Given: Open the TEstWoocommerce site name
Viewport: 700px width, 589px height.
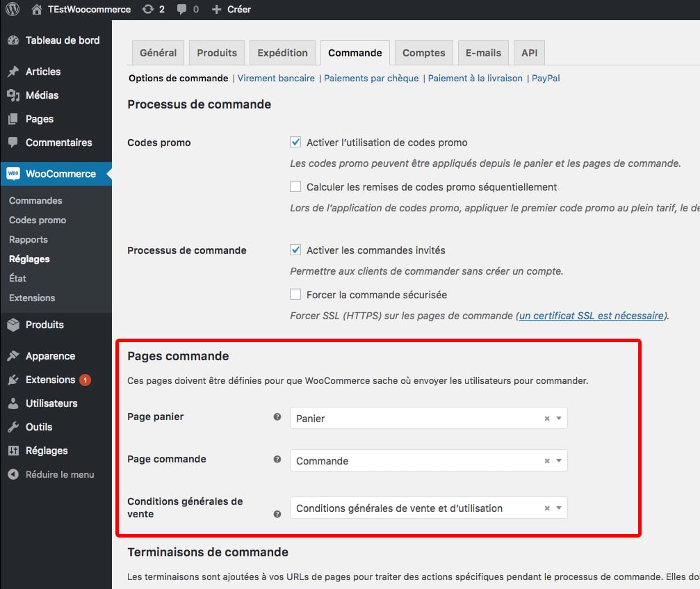Looking at the screenshot, I should (89, 9).
